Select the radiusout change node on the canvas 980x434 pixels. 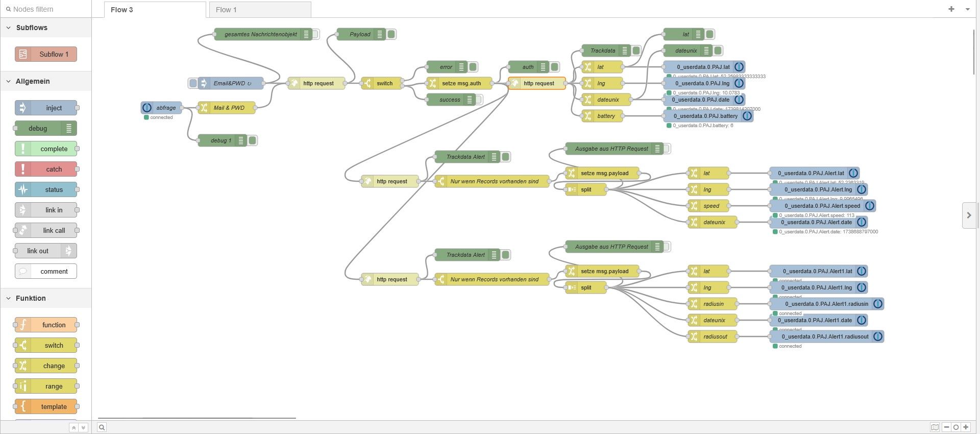pyautogui.click(x=712, y=336)
